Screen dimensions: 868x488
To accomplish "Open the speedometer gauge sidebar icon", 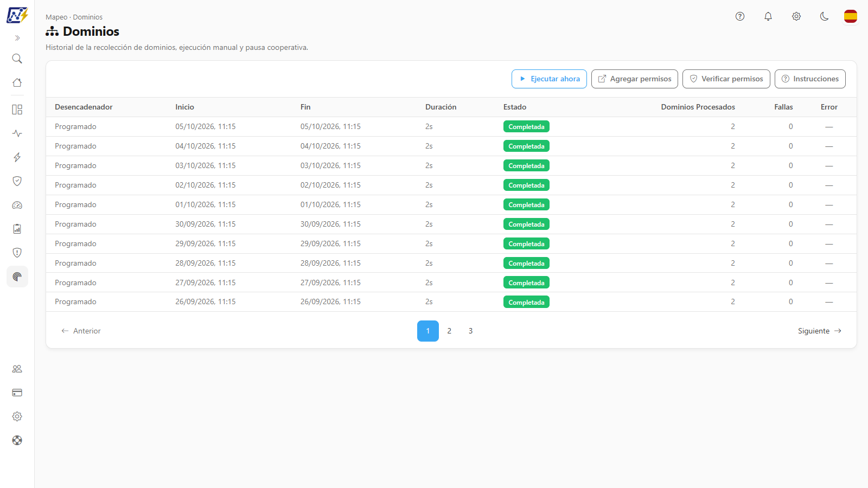I will 17,205.
